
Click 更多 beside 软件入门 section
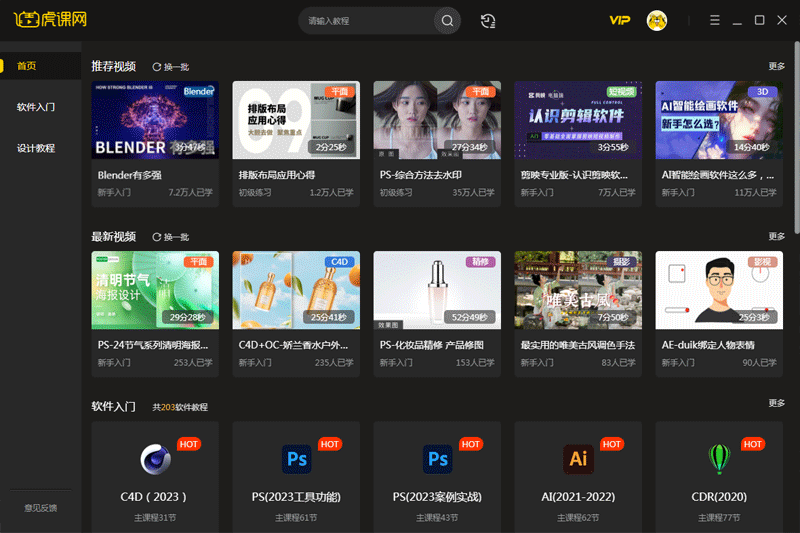[777, 403]
